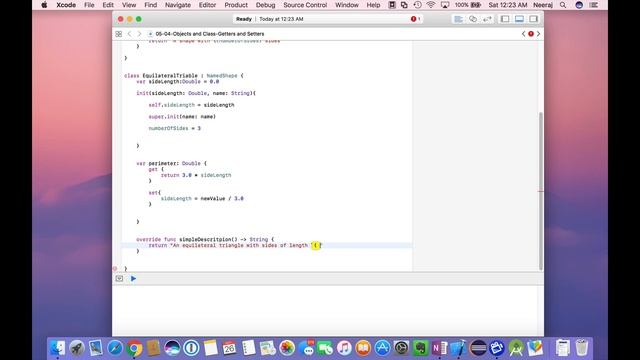
Task: Click the error marker in editor gutter
Action: [115, 269]
